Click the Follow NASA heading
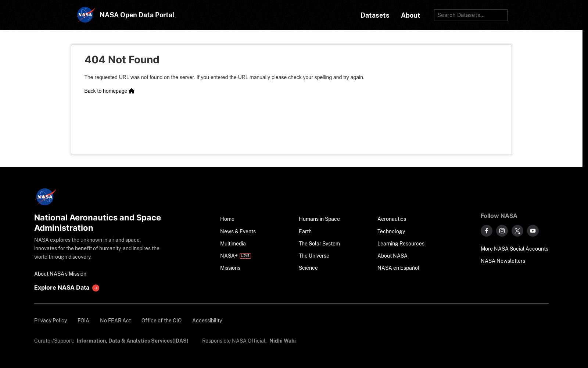This screenshot has width=588, height=368. (x=499, y=216)
